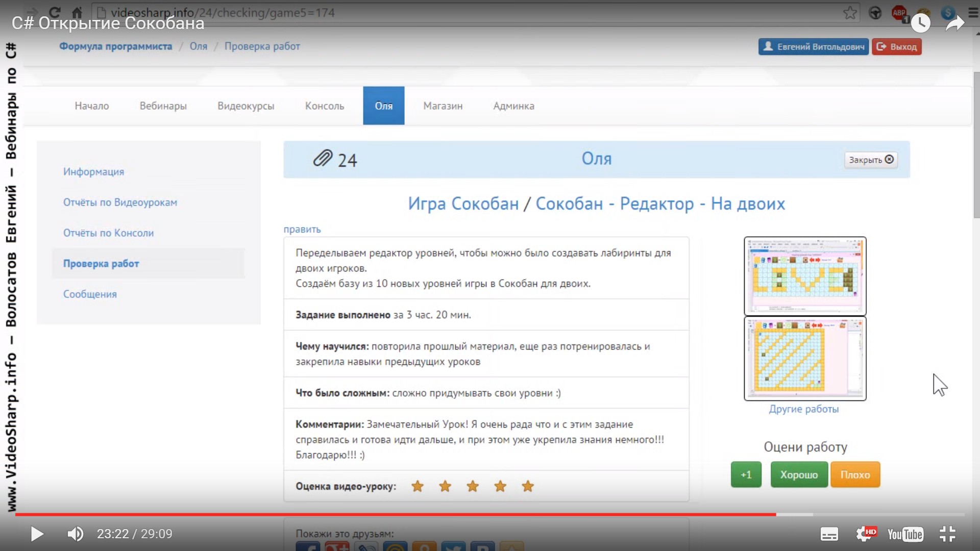This screenshot has width=980, height=551.
Task: Switch to the Начало tab
Action: (x=92, y=106)
